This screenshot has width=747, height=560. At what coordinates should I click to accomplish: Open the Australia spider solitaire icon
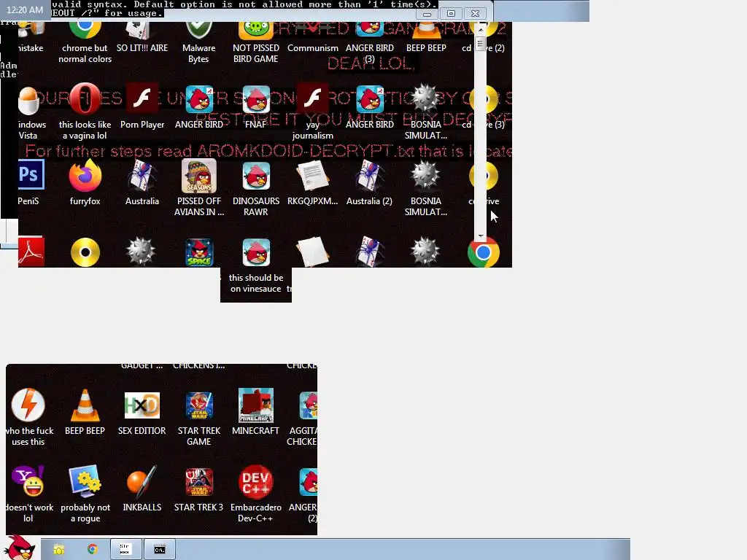tap(142, 183)
